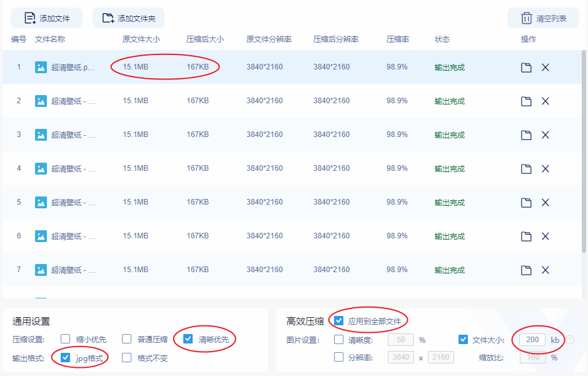Screen dimensions: 588x376
Task: Enable the 缩小优先 checkbox
Action: [x=65, y=339]
